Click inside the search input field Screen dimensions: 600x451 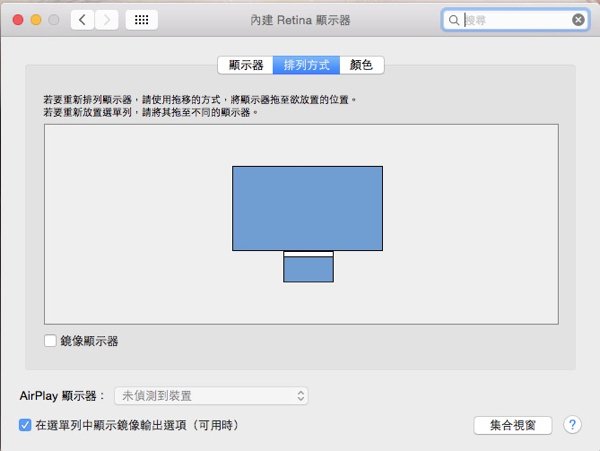coord(515,20)
